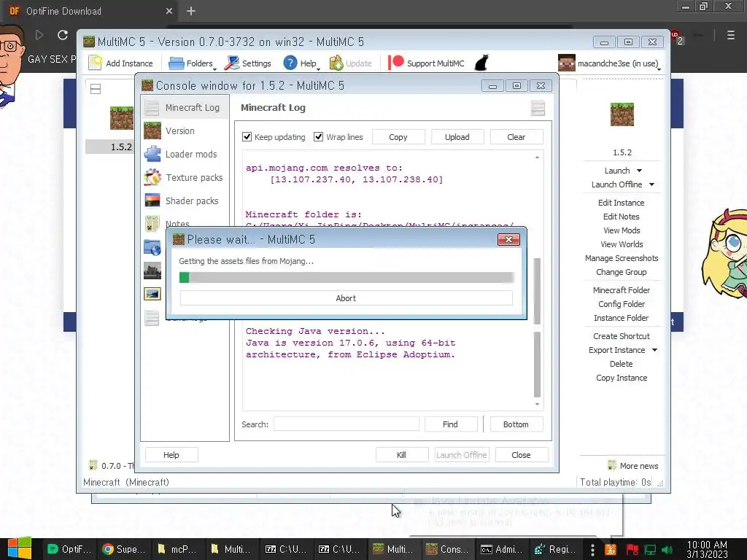This screenshot has height=560, width=747.
Task: Open the Folders toolbar menu
Action: coord(193,63)
